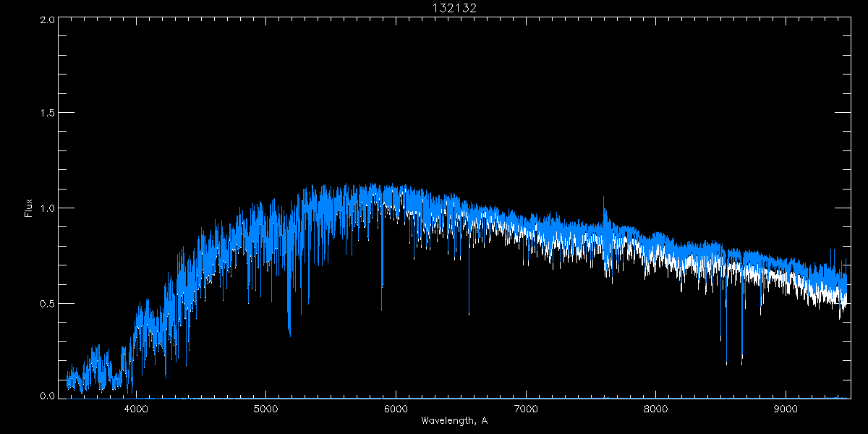
Task: Select the 9000 x-axis tick label
Action: (786, 409)
